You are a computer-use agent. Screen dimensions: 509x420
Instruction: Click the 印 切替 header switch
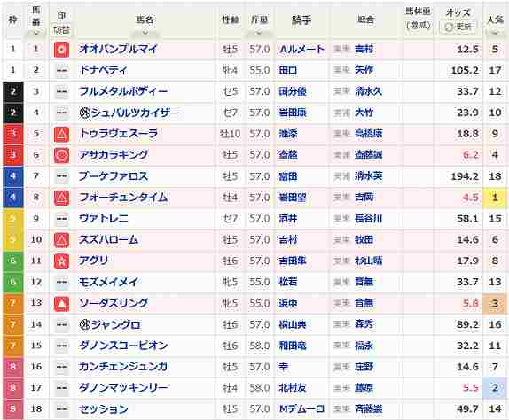pyautogui.click(x=61, y=30)
